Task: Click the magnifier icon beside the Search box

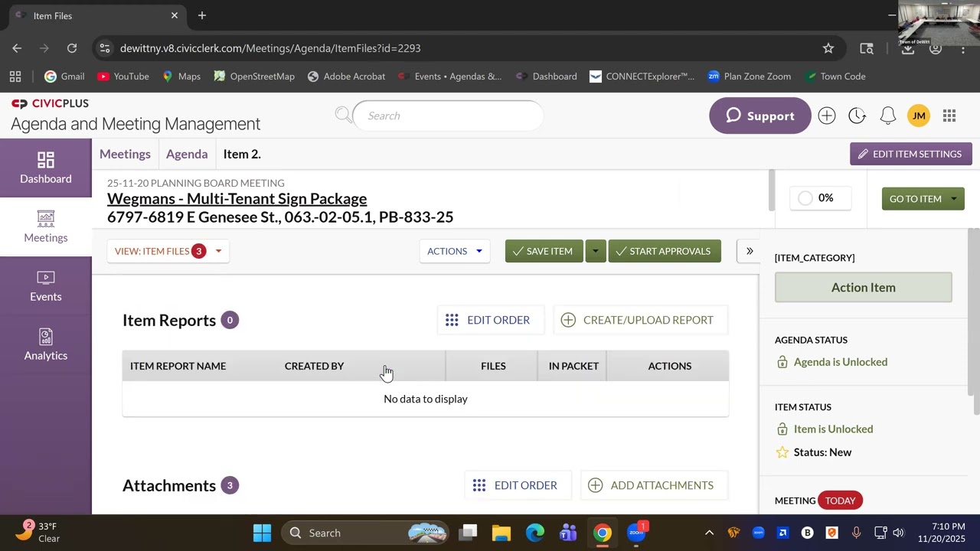Action: (x=344, y=116)
